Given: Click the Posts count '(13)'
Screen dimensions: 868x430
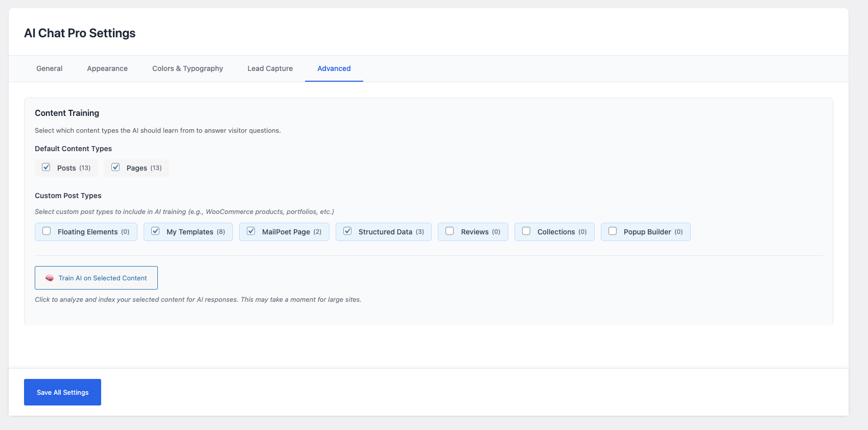Looking at the screenshot, I should coord(85,168).
